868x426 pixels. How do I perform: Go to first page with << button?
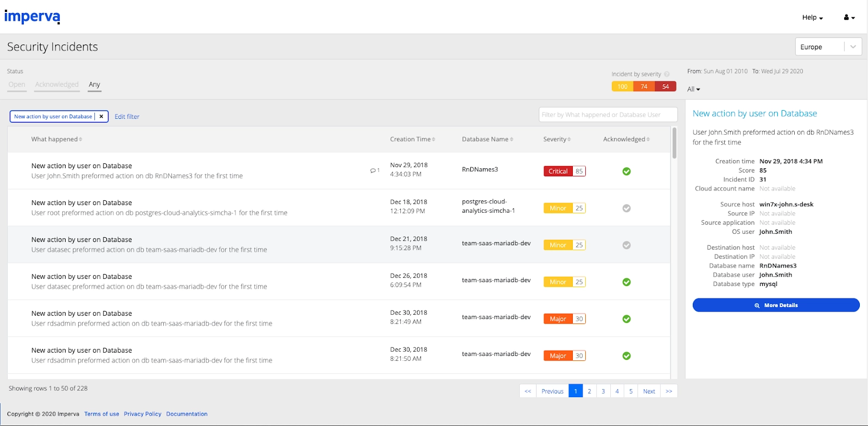point(528,391)
